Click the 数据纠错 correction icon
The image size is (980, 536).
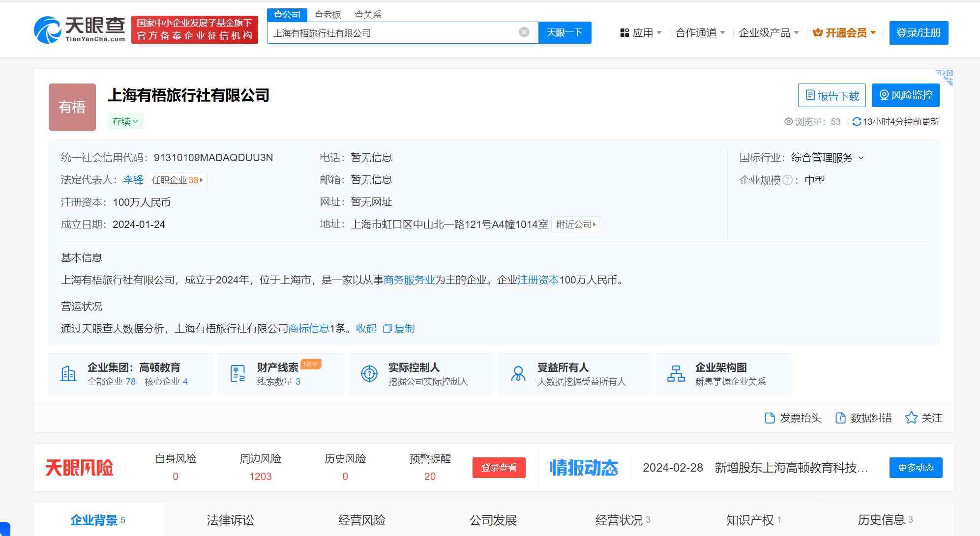(840, 418)
